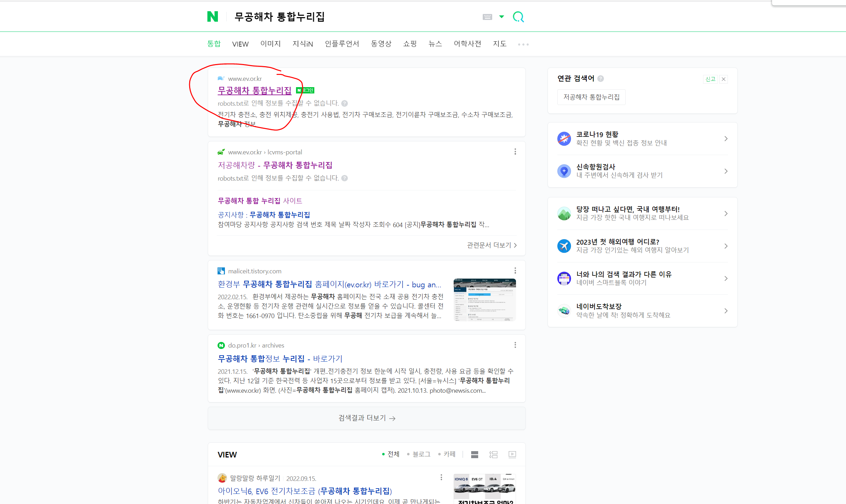Switch VIEW to the card layout icon
The image size is (846, 504).
tap(475, 455)
